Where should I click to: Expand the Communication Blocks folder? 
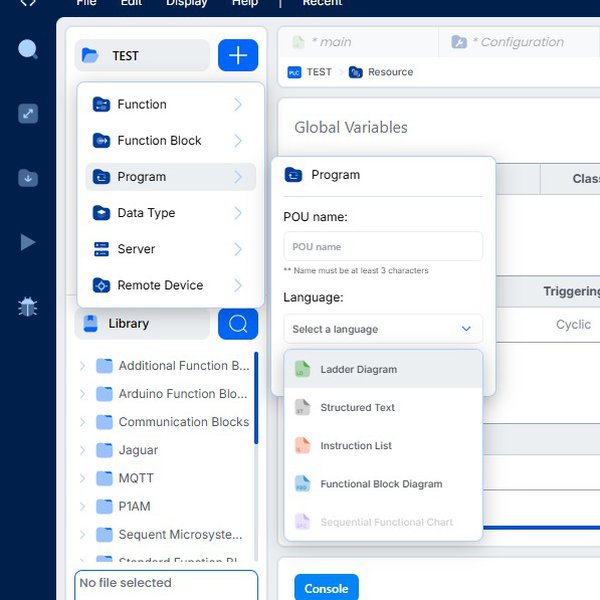(x=82, y=422)
